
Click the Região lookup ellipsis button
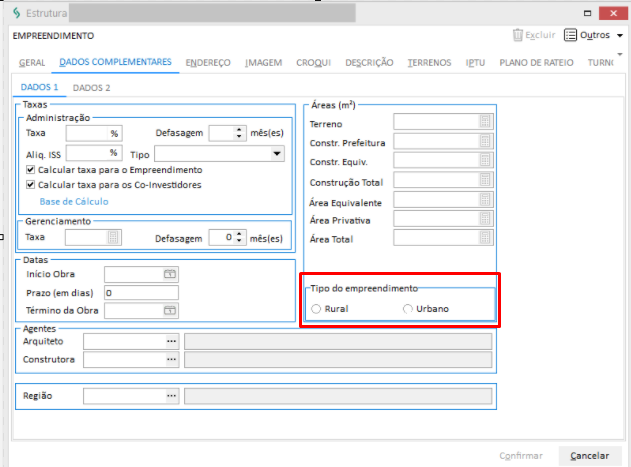tap(171, 396)
